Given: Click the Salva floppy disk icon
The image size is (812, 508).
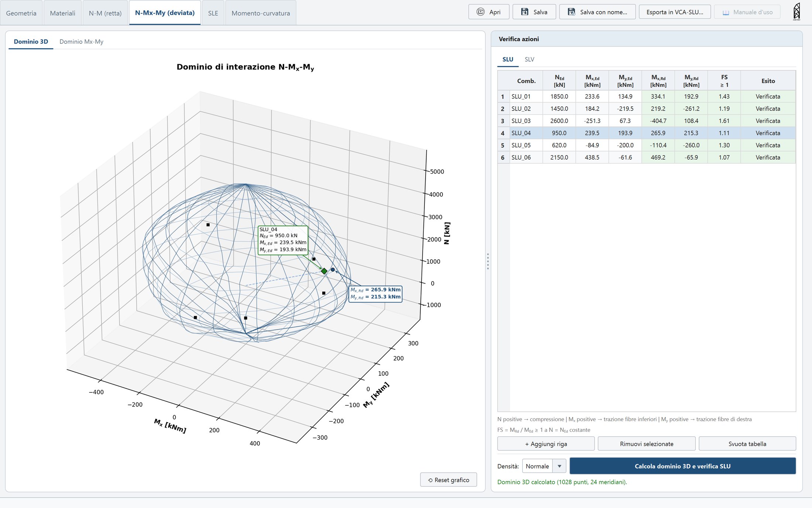Looking at the screenshot, I should [x=524, y=12].
